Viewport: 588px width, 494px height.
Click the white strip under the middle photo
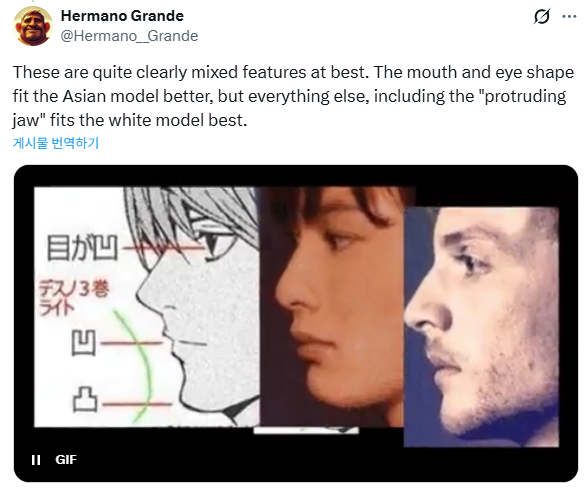306,431
